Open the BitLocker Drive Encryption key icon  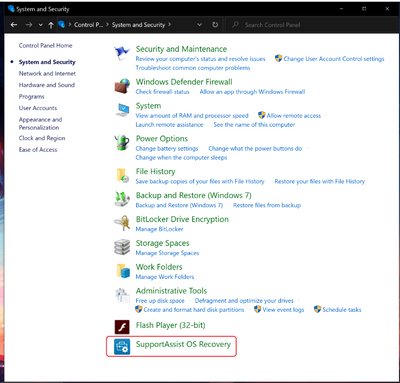122,223
